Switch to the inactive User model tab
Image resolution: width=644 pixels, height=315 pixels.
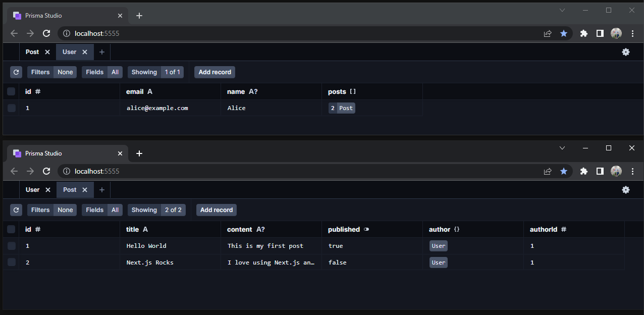tap(32, 190)
